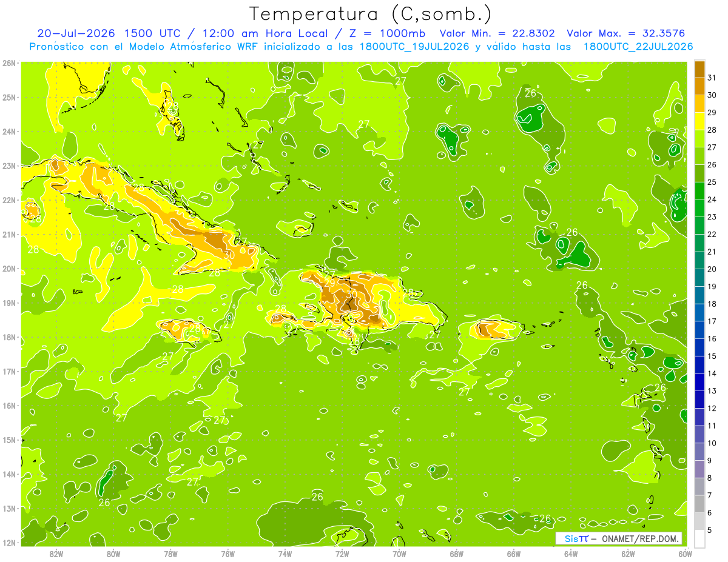Screen dimensions: 728x562
Task: Pick legend swatch between 30 and 31
Action: (699, 86)
